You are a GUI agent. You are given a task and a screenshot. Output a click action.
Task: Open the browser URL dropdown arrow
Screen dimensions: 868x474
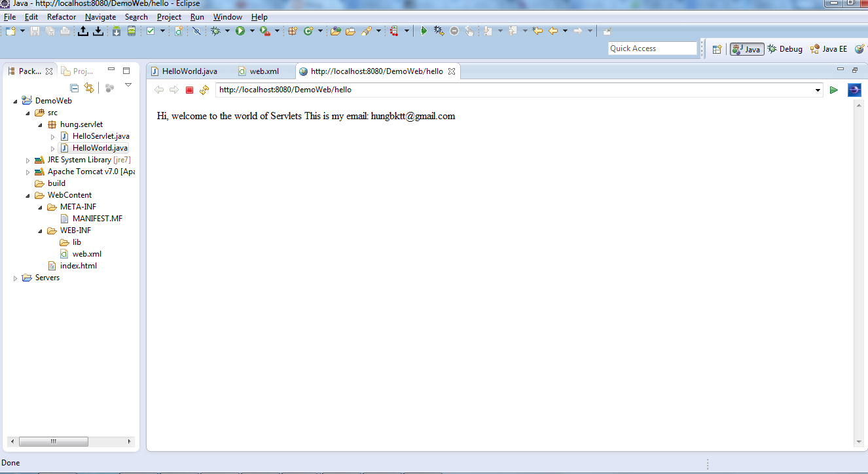point(818,90)
